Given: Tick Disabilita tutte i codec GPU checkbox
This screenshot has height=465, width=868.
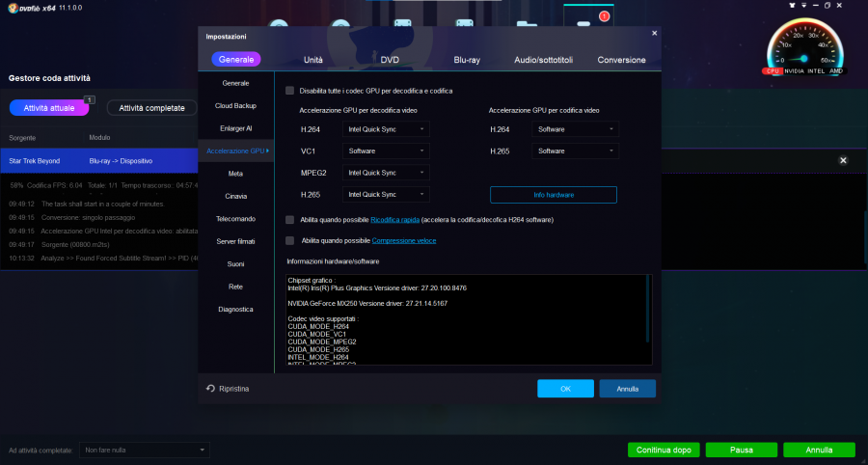Looking at the screenshot, I should click(289, 91).
